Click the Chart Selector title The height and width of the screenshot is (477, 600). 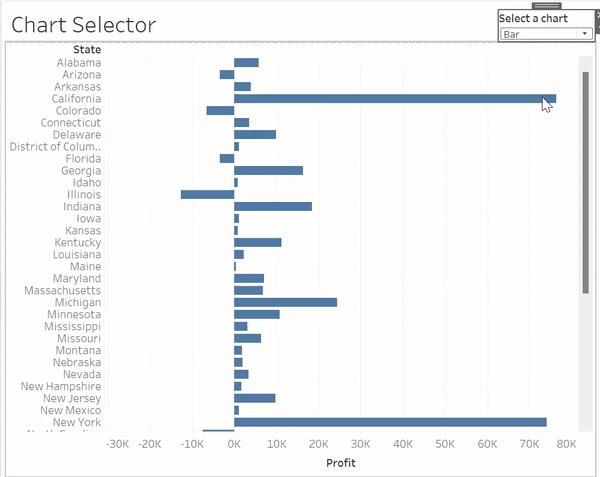[x=84, y=25]
